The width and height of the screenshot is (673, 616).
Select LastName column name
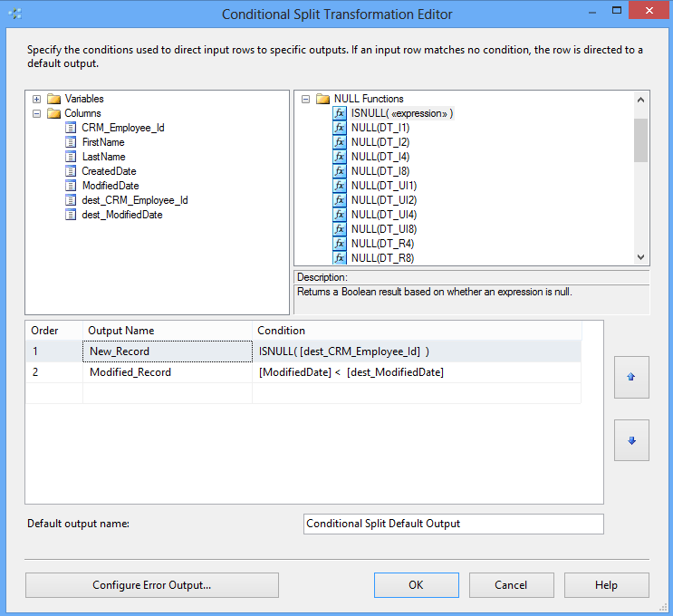(x=104, y=157)
